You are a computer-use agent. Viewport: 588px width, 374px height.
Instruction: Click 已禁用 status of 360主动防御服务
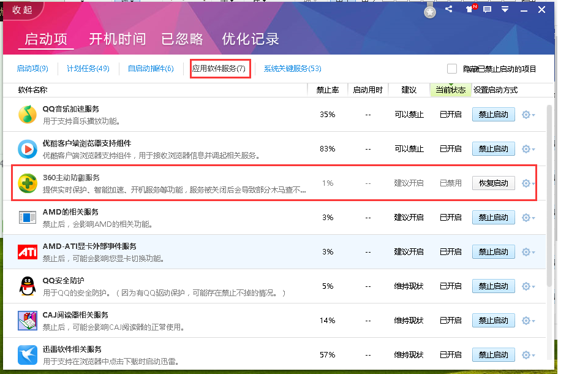pyautogui.click(x=450, y=183)
